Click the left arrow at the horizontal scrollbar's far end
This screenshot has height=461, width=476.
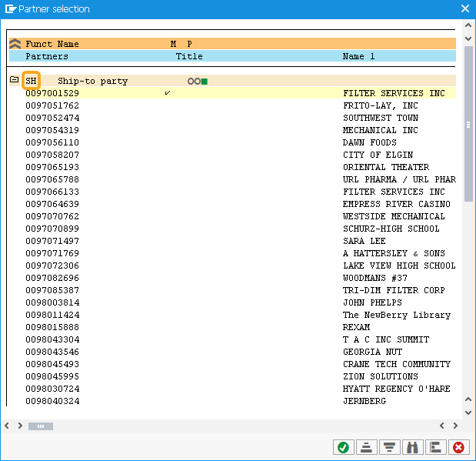(442, 426)
